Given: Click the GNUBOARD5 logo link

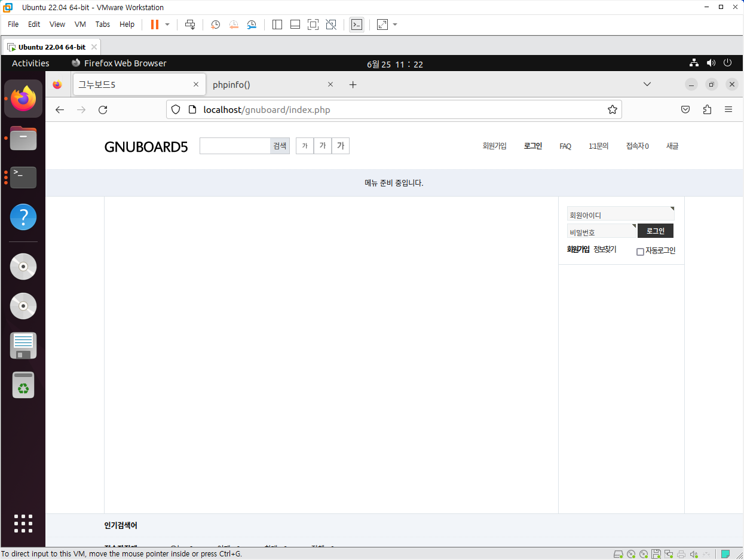Looking at the screenshot, I should (146, 147).
